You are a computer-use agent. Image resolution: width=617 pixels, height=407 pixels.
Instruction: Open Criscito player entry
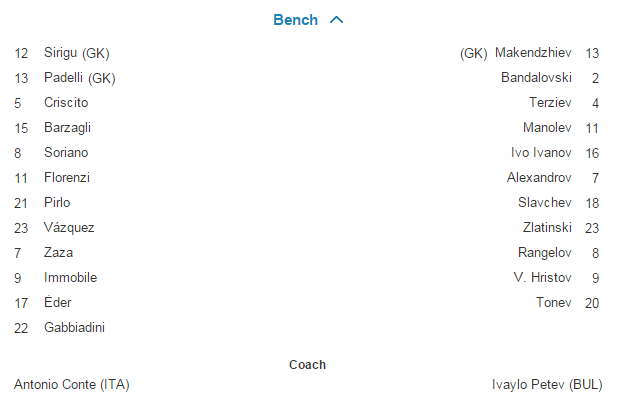click(66, 103)
